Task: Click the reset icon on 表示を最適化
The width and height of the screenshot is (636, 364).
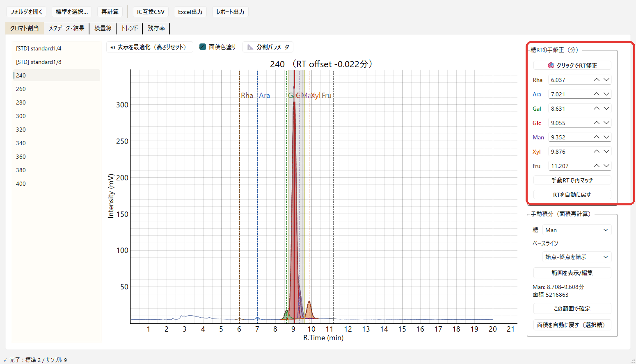Action: pos(113,48)
